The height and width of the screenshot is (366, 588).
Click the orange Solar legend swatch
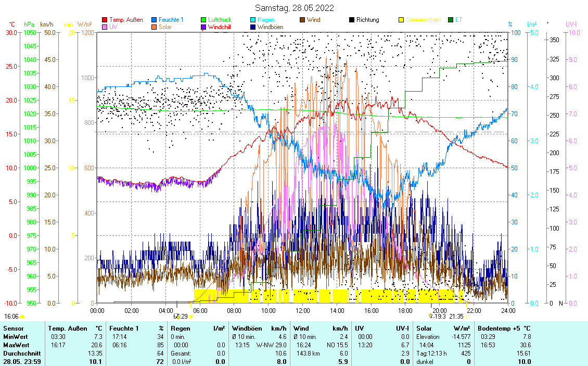[x=154, y=28]
